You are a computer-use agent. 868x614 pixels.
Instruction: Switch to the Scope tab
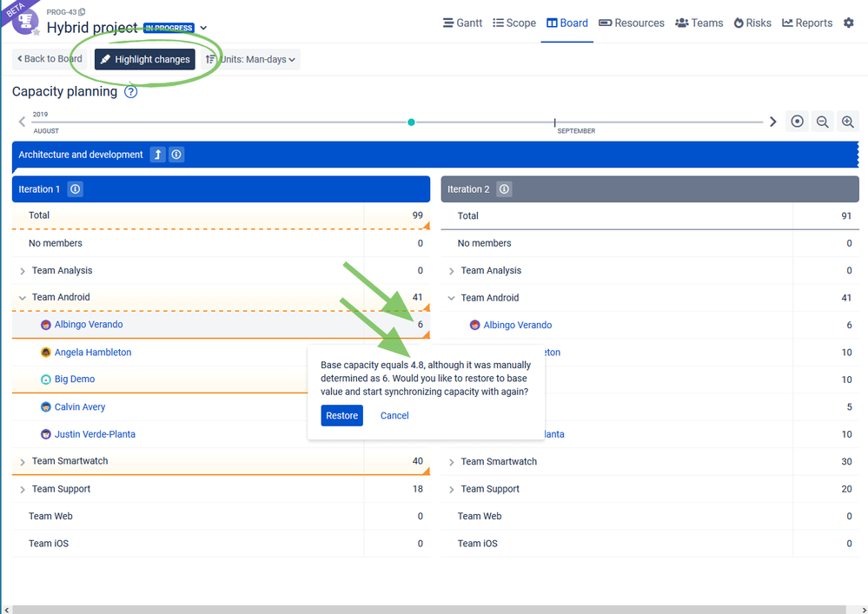coord(514,23)
